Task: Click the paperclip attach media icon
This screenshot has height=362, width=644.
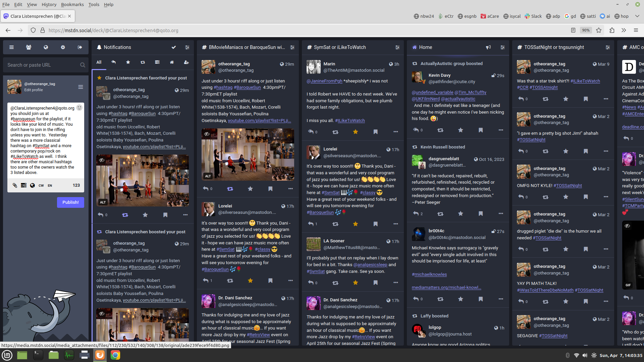Action: (x=15, y=185)
